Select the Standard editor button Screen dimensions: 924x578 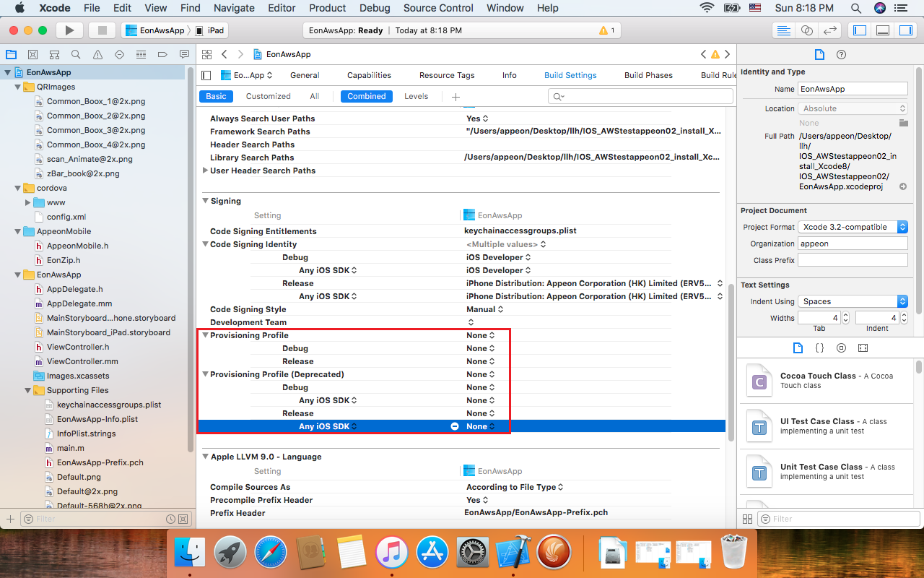(x=783, y=30)
